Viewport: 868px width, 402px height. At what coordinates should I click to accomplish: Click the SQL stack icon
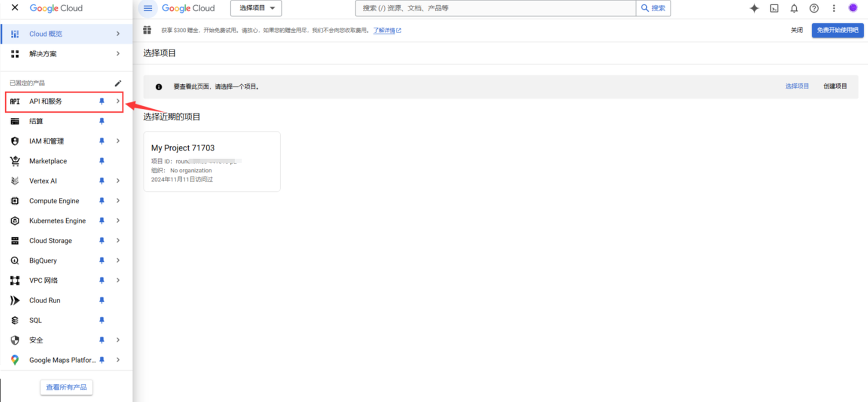coord(15,320)
